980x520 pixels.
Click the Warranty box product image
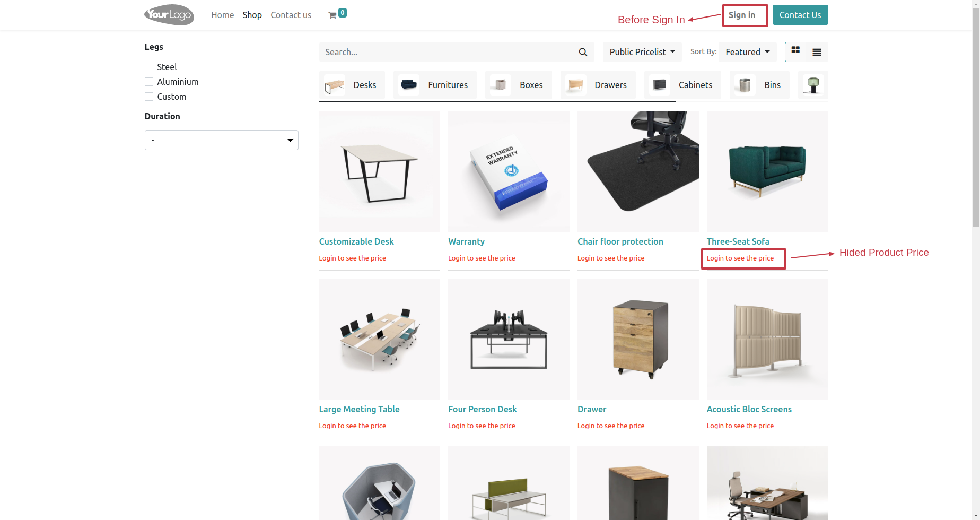pos(509,171)
